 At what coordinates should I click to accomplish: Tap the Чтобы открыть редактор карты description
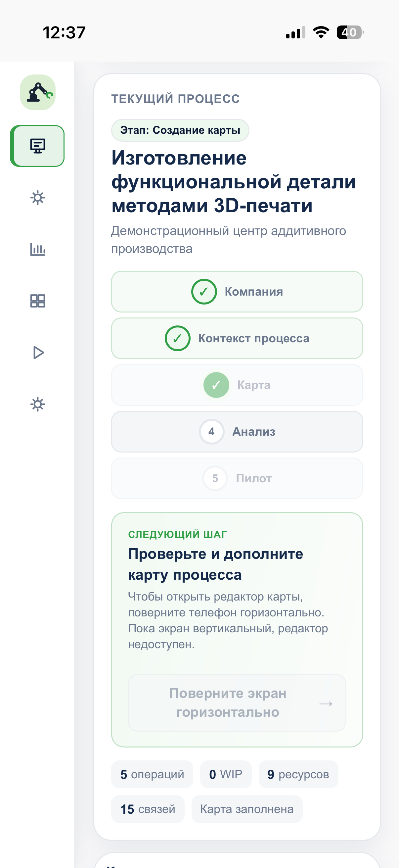pyautogui.click(x=228, y=620)
